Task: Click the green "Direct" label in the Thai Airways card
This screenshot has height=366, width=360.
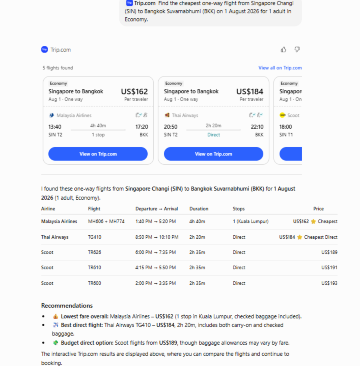Action: tap(214, 135)
